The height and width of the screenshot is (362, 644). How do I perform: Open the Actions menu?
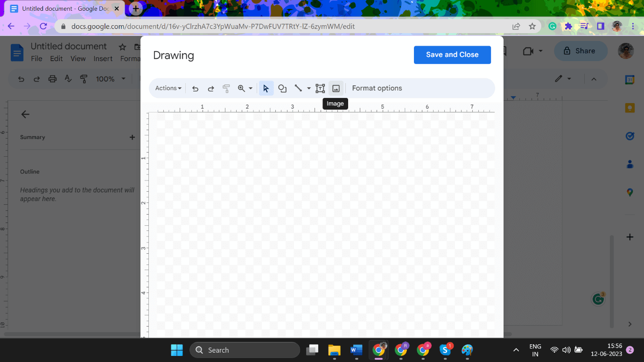point(167,88)
